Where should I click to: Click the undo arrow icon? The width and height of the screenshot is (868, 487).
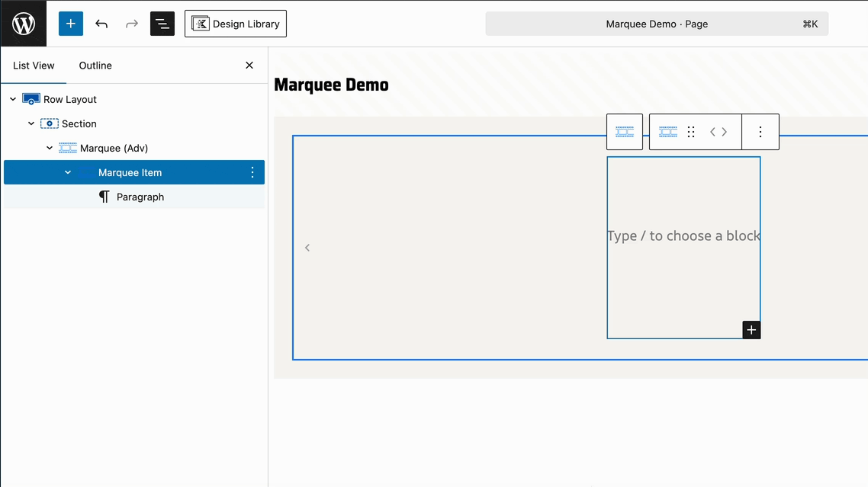[x=101, y=24]
